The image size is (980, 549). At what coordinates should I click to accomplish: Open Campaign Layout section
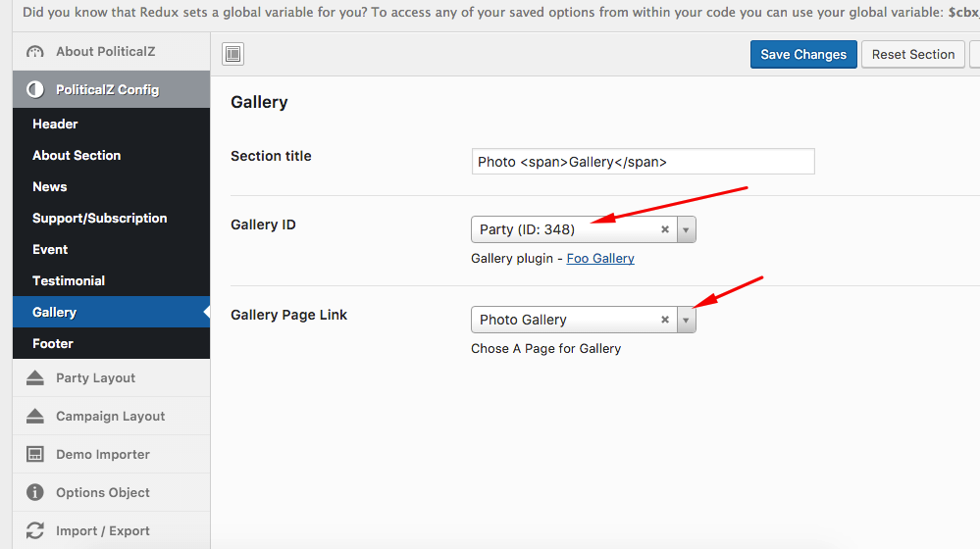pos(111,416)
